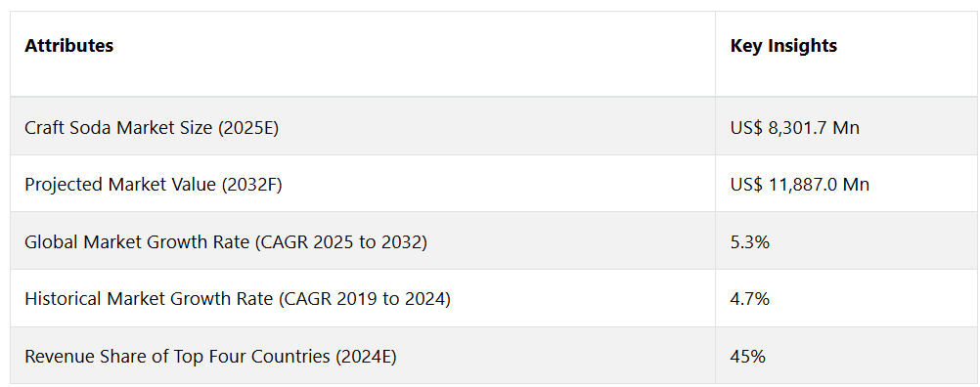Select the US$ 8,301.7 Mn value
The height and width of the screenshot is (387, 980).
(x=794, y=127)
